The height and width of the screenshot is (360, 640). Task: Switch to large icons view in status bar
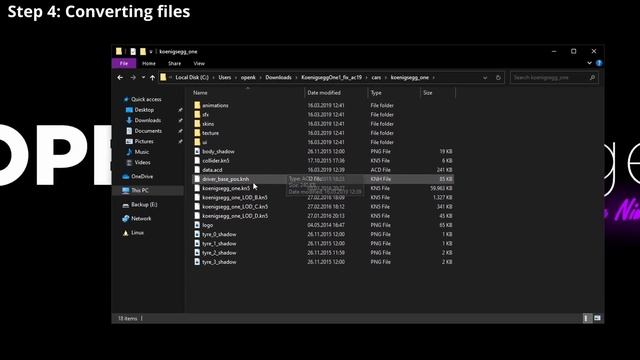coord(597,318)
